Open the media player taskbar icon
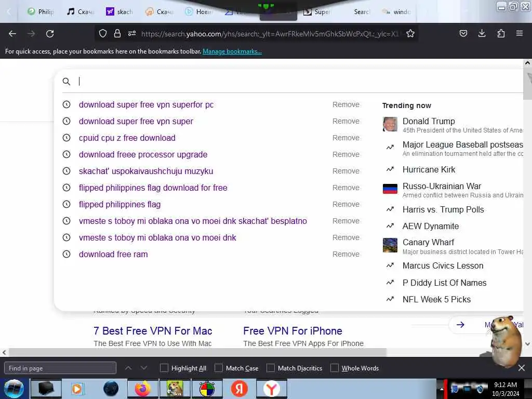 click(x=78, y=389)
